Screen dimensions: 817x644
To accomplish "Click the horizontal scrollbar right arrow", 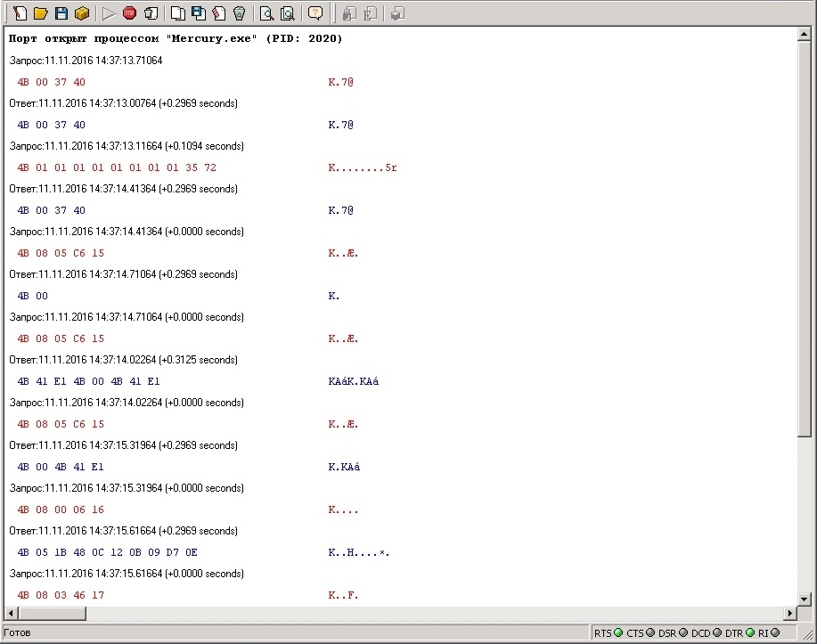I will [790, 613].
